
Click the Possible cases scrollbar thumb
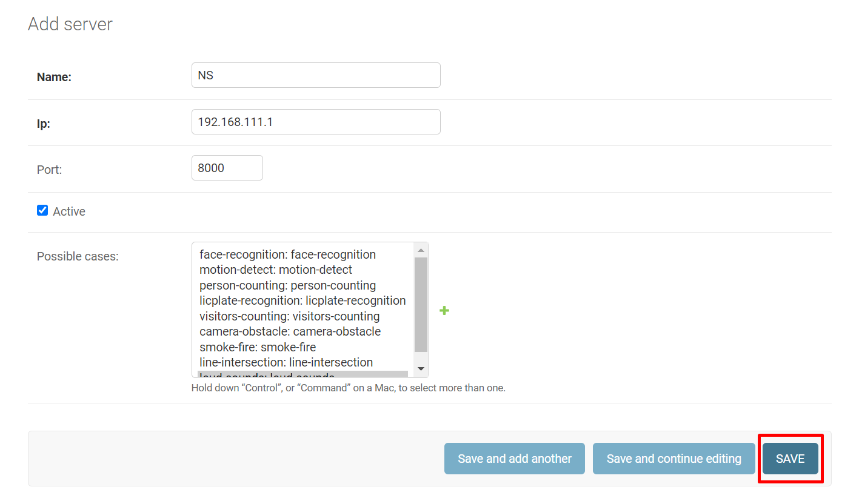pos(421,304)
